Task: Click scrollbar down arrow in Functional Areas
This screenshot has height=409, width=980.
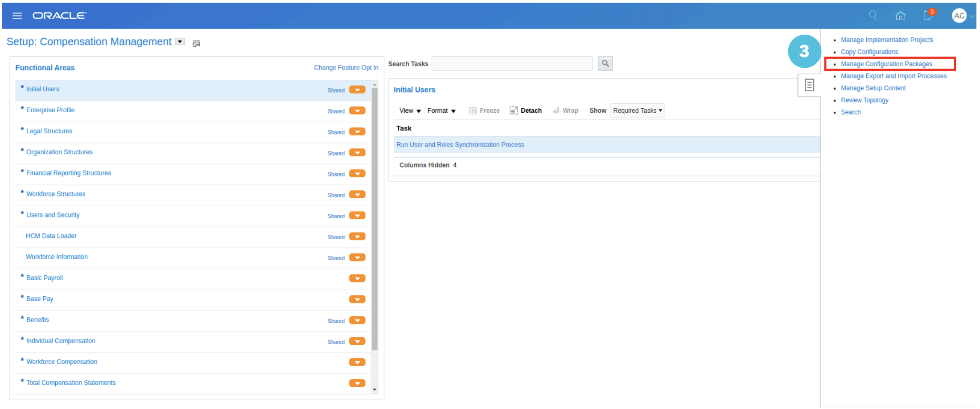Action: click(375, 389)
